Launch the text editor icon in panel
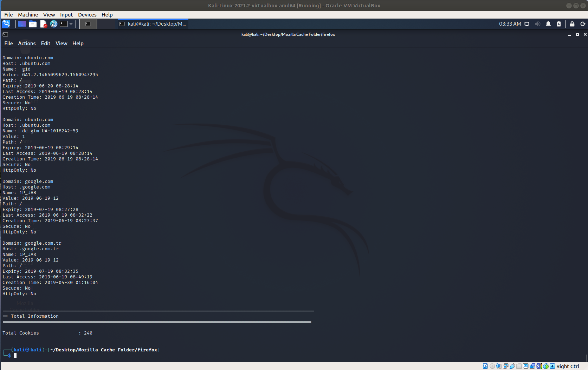588x370 pixels. click(x=43, y=24)
